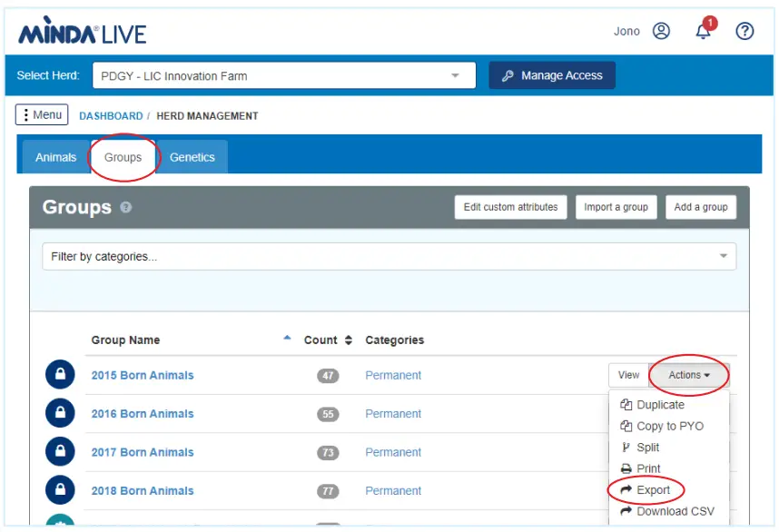Choose Copy to PYO from Actions menu
779x532 pixels.
pos(662,426)
